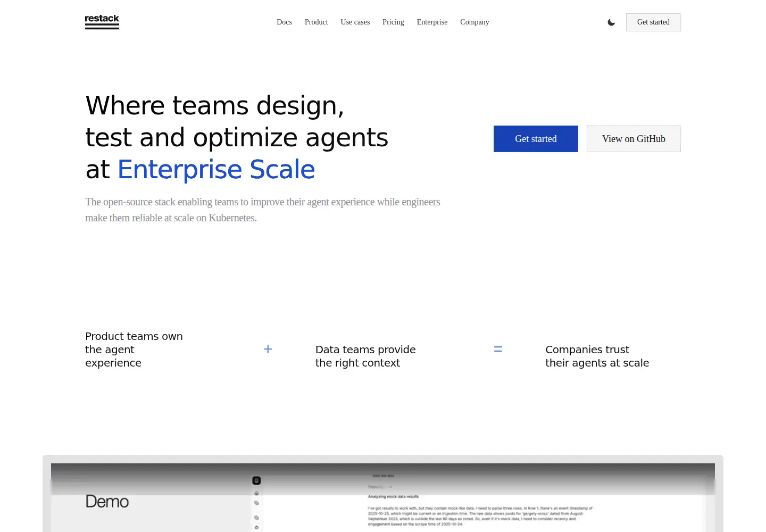Click the home icon in demo sidebar
The height and width of the screenshot is (532, 766).
click(x=256, y=493)
